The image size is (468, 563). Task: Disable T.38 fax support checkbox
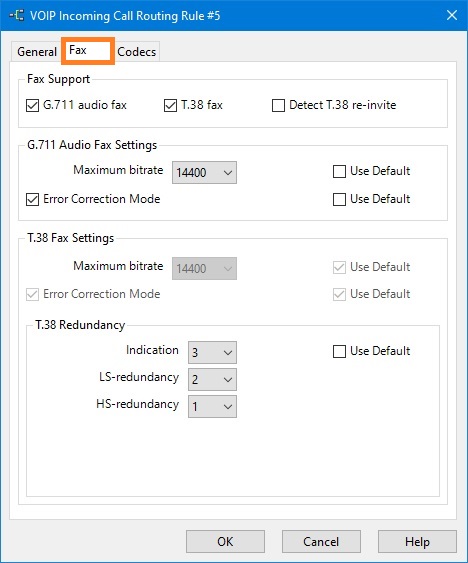pos(170,106)
